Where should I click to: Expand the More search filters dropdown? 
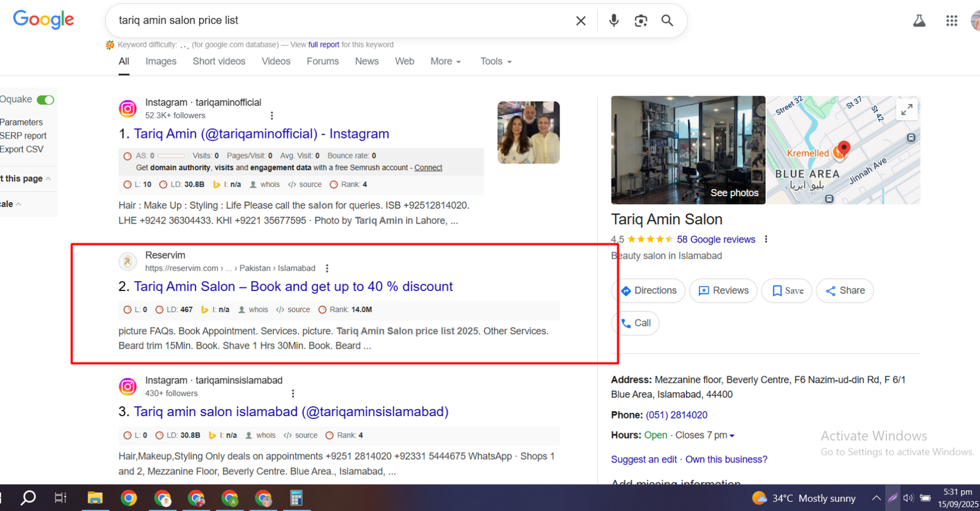point(445,61)
